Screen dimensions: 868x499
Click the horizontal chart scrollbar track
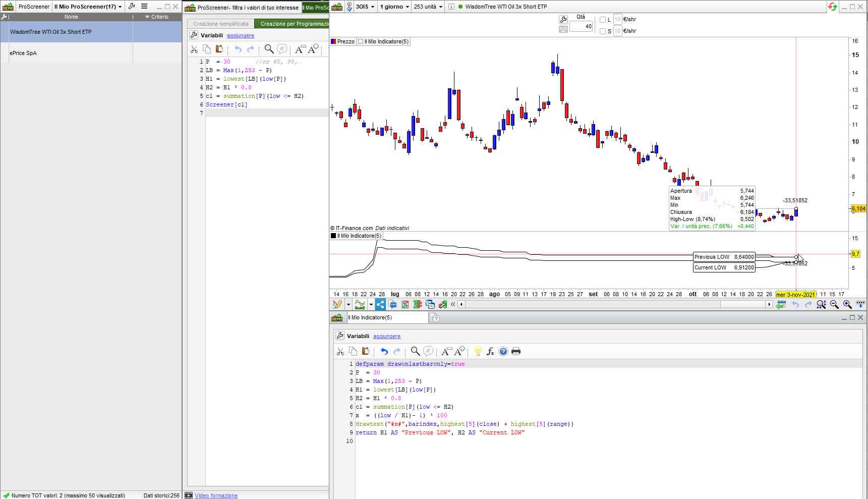590,304
